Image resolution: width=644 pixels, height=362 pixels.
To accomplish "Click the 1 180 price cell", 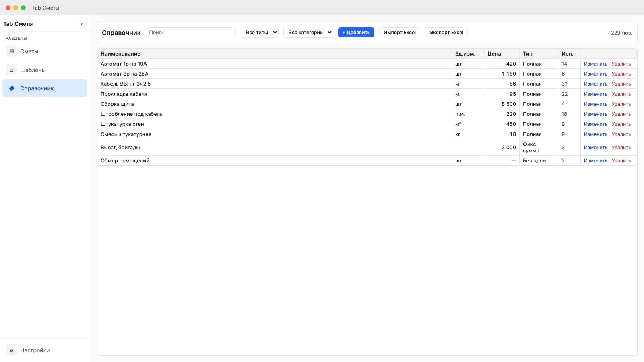I will click(502, 74).
